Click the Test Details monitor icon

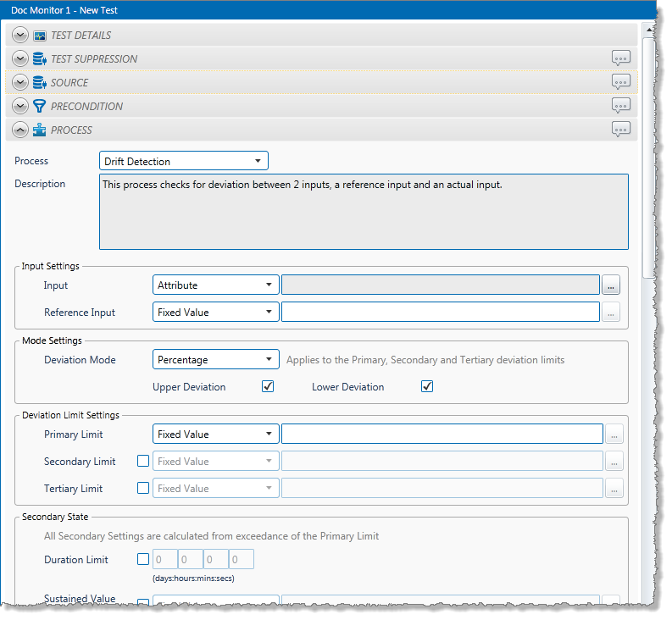coord(39,36)
